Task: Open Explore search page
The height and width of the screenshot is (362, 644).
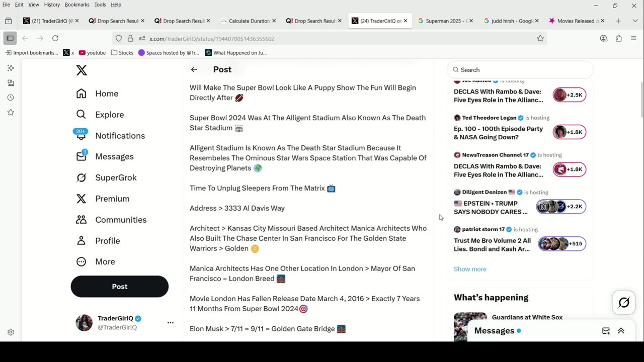Action: click(x=100, y=115)
